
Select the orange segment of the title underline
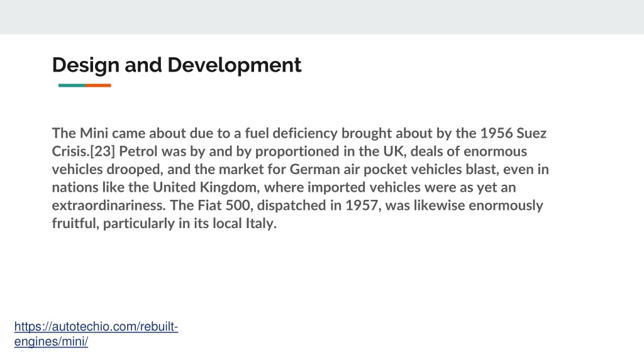97,85
